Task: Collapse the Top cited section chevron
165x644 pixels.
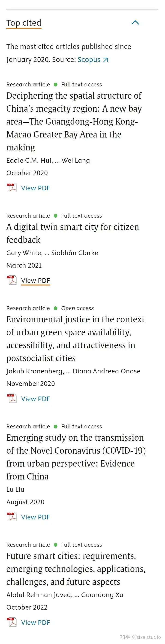Action: tap(135, 22)
